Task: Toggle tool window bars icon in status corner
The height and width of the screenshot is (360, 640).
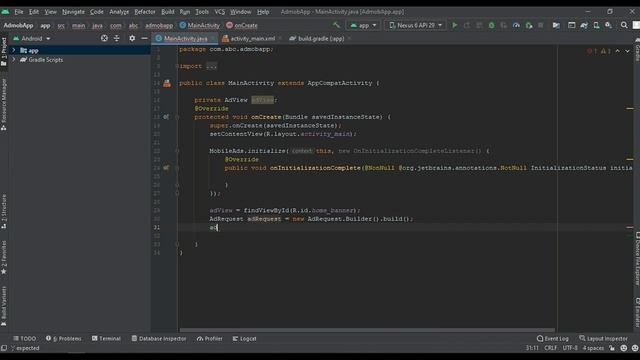Action: pos(4,348)
